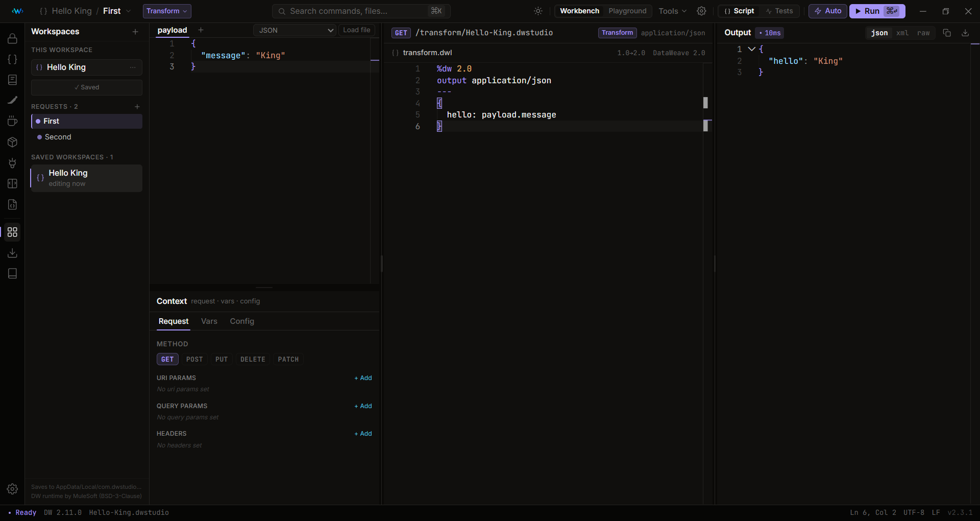Screen dimensions: 980x521
Task: Open the Vars context tab
Action: click(209, 321)
